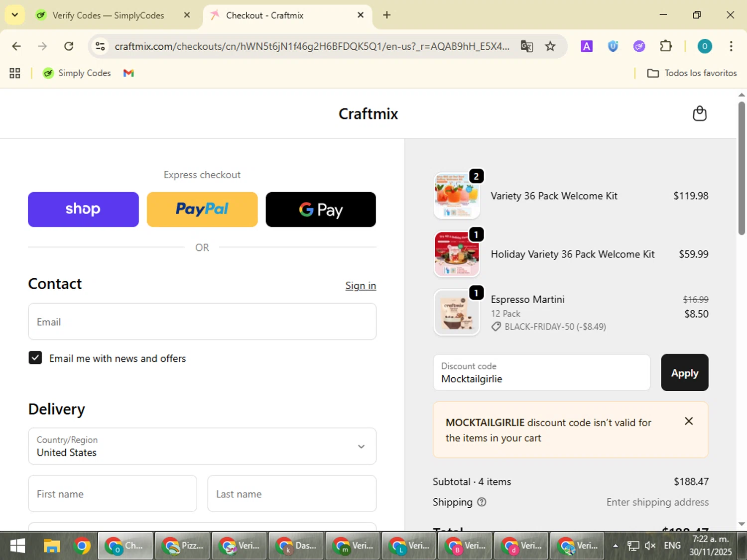Open the Chrome three-dot menu
This screenshot has height=560, width=747.
(731, 46)
